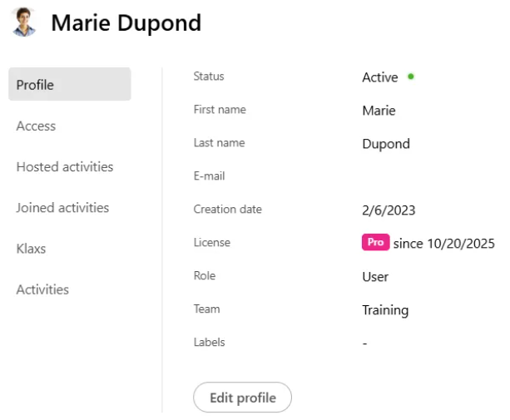Image resolution: width=510 pixels, height=420 pixels.
Task: Go to Joined activities section
Action: pyautogui.click(x=62, y=208)
